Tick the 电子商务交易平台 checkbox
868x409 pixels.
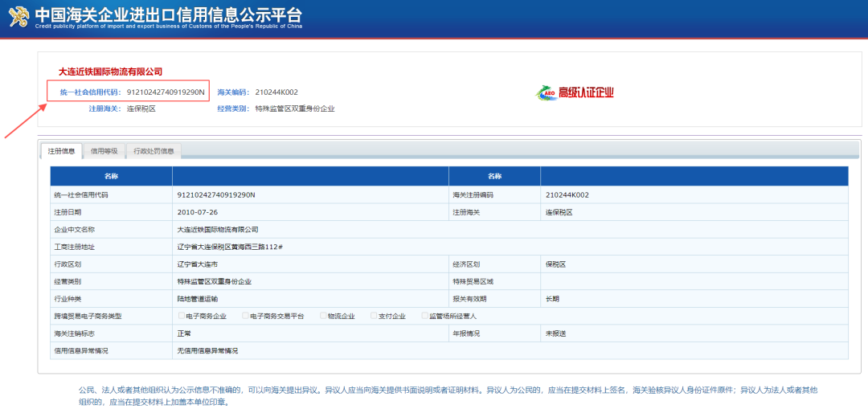pos(245,316)
